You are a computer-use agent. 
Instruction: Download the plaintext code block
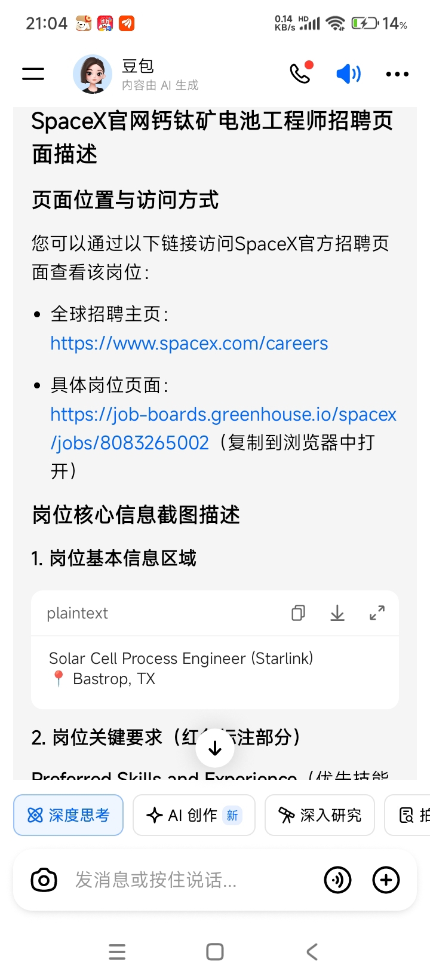click(x=337, y=613)
